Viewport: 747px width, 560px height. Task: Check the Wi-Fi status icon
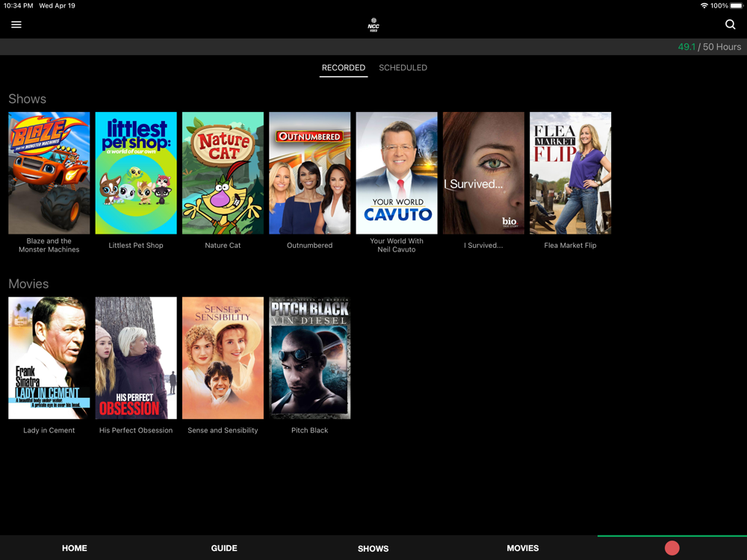[x=704, y=6]
